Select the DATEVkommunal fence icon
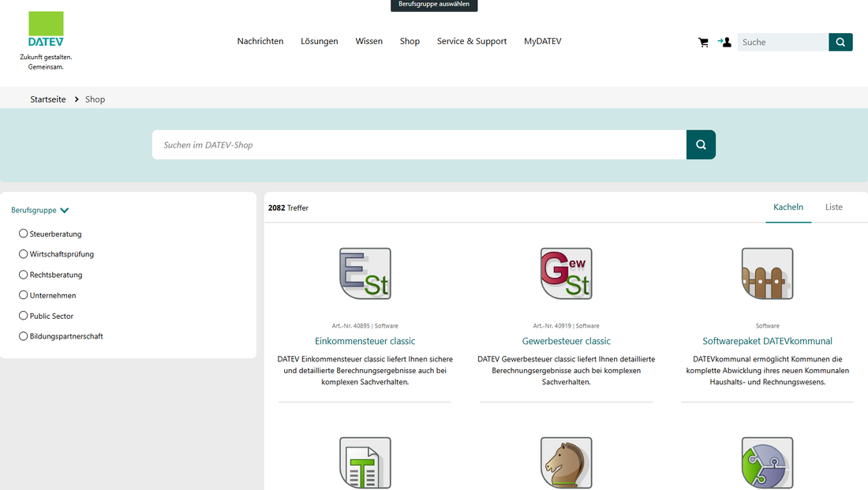Image resolution: width=868 pixels, height=490 pixels. click(x=767, y=272)
